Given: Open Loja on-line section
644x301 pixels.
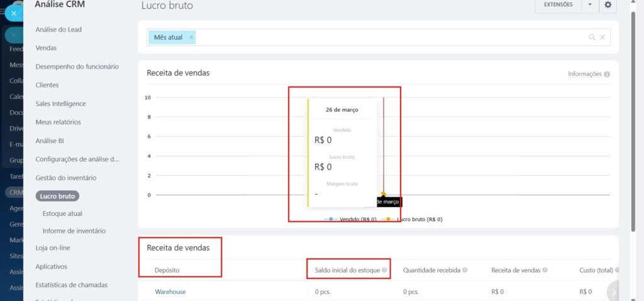Looking at the screenshot, I should click(x=53, y=248).
